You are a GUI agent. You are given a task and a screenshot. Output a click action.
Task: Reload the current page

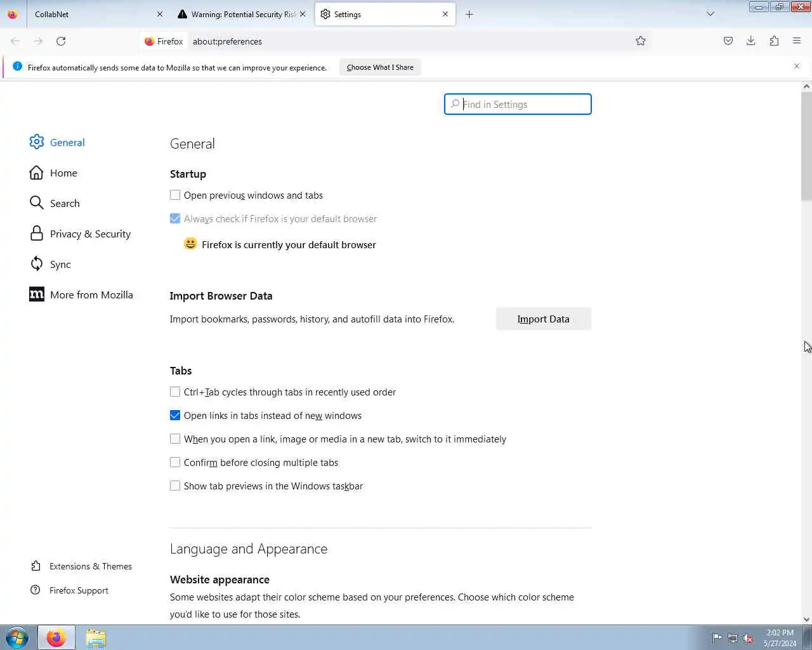61,41
